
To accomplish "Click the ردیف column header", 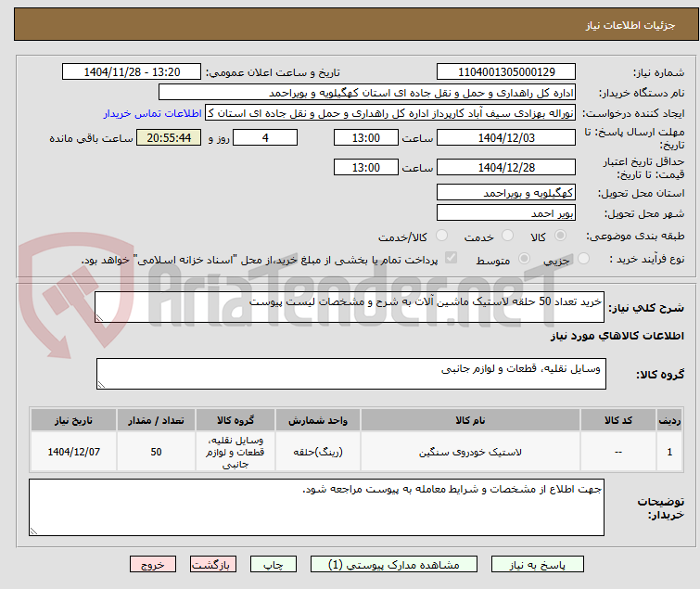I will [x=669, y=420].
